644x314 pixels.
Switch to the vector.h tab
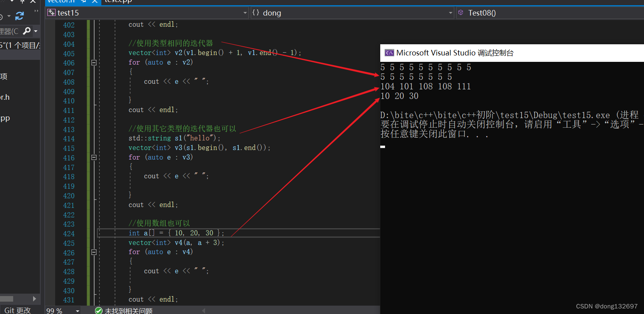[61, 2]
